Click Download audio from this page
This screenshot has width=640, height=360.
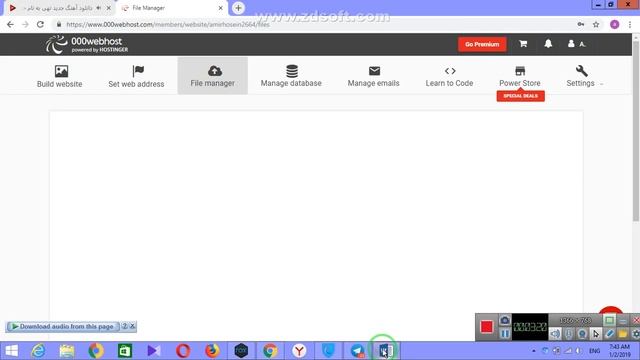pos(63,327)
